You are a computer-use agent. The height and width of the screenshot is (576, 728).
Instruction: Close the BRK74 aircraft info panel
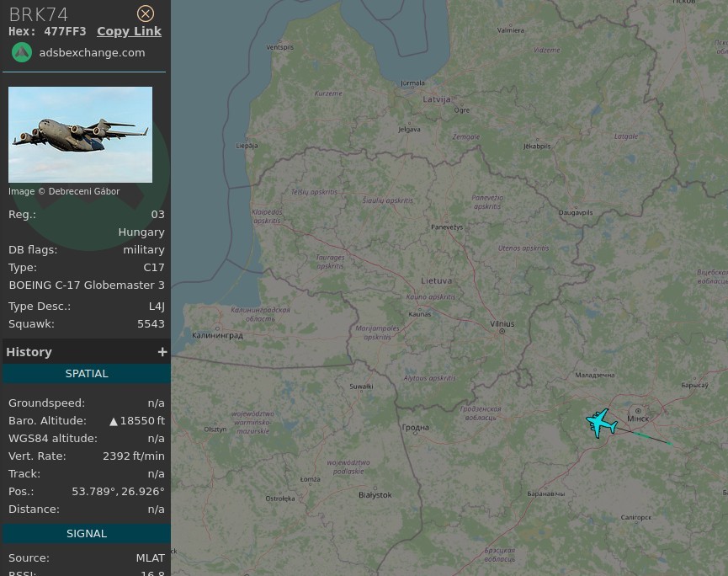click(x=146, y=13)
